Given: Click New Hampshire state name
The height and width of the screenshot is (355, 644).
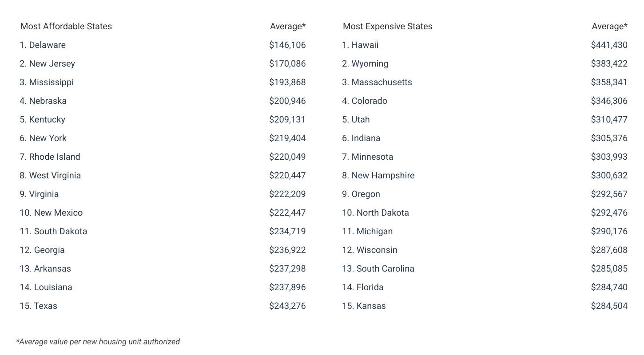Looking at the screenshot, I should coord(383,175).
